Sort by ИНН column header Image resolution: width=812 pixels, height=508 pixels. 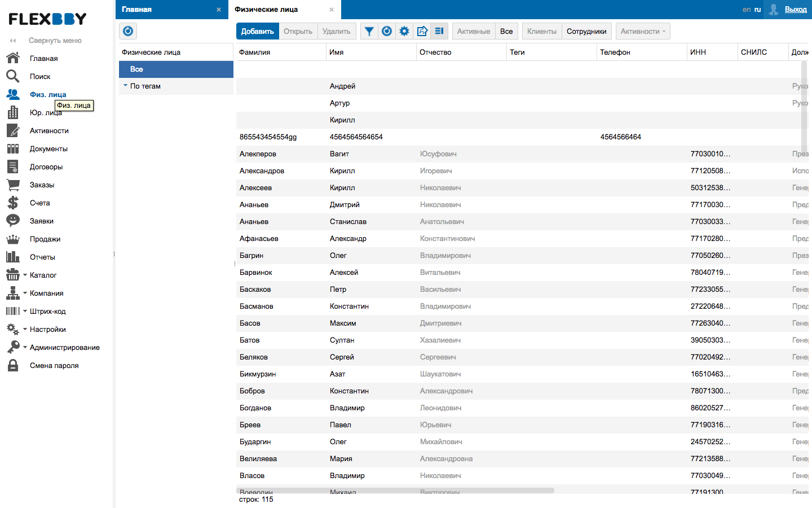712,52
